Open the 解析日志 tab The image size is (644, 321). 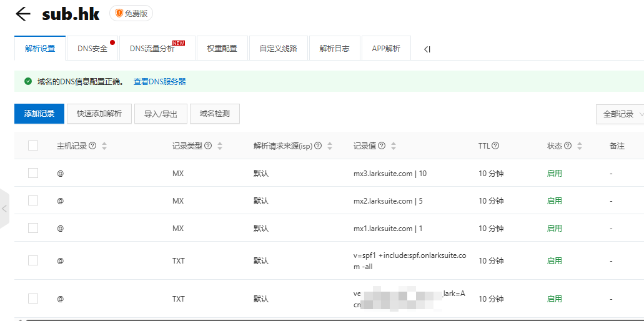click(334, 49)
